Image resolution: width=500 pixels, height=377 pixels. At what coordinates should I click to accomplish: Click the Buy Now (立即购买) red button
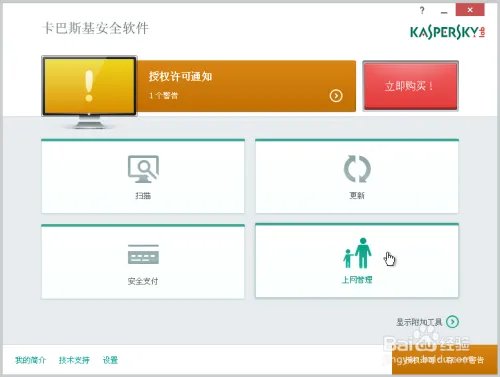click(410, 86)
